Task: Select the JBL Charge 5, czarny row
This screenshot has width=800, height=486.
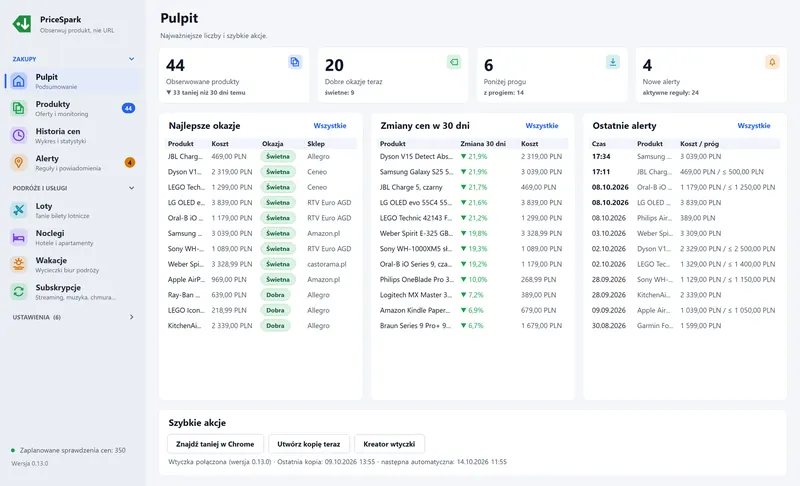Action: point(472,187)
